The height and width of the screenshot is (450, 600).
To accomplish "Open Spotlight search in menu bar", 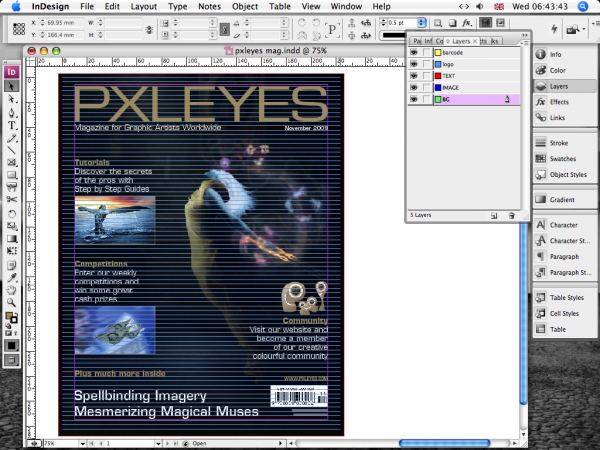I will [x=582, y=7].
